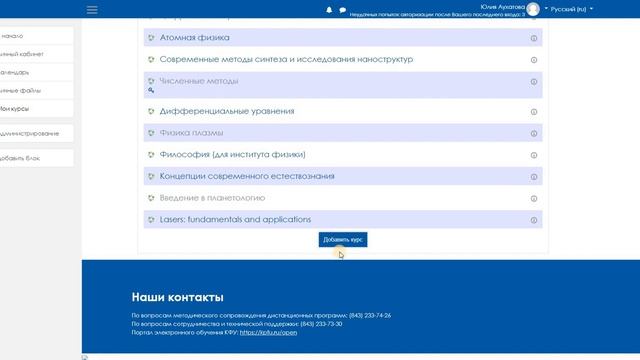Open Календарь in sidebar
640x360 pixels.
click(x=36, y=72)
